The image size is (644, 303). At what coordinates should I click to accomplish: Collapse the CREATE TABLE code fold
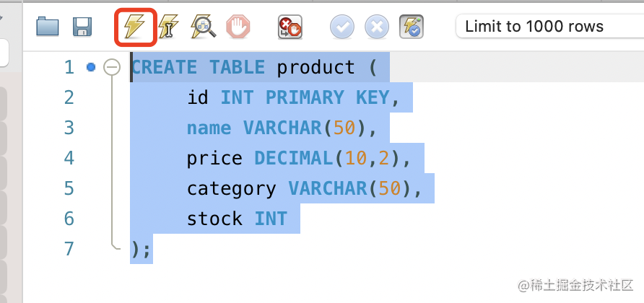tap(111, 68)
